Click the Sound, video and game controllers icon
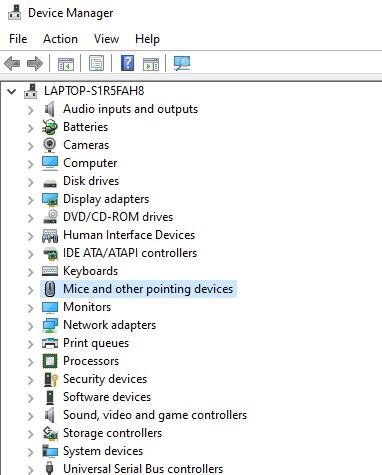The width and height of the screenshot is (382, 475). [x=50, y=415]
